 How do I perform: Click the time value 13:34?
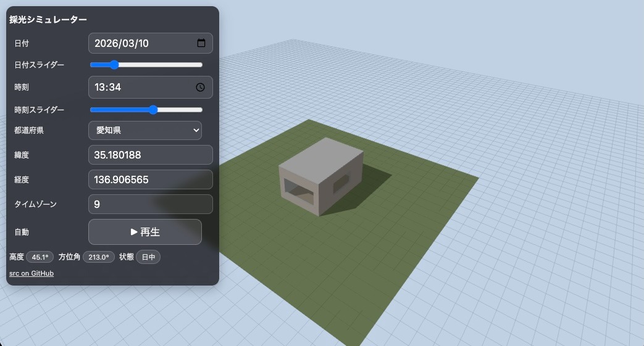tap(108, 88)
